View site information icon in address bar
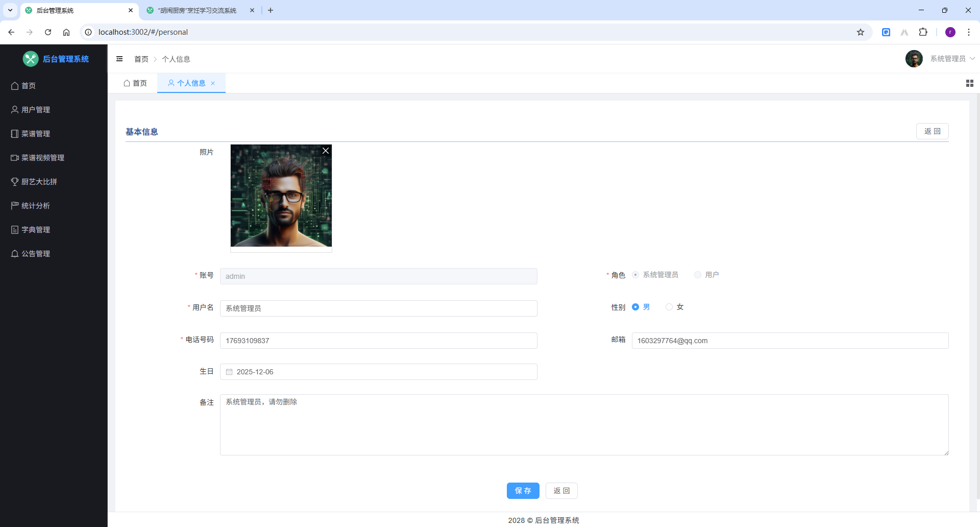 point(88,32)
